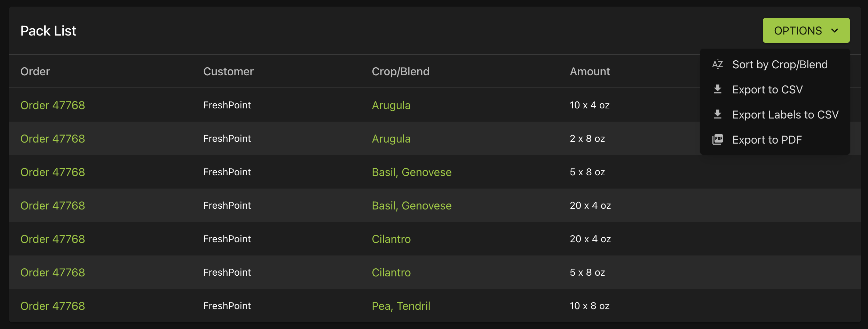Click the chevron arrow on OPTIONS button
The image size is (868, 329).
[835, 31]
